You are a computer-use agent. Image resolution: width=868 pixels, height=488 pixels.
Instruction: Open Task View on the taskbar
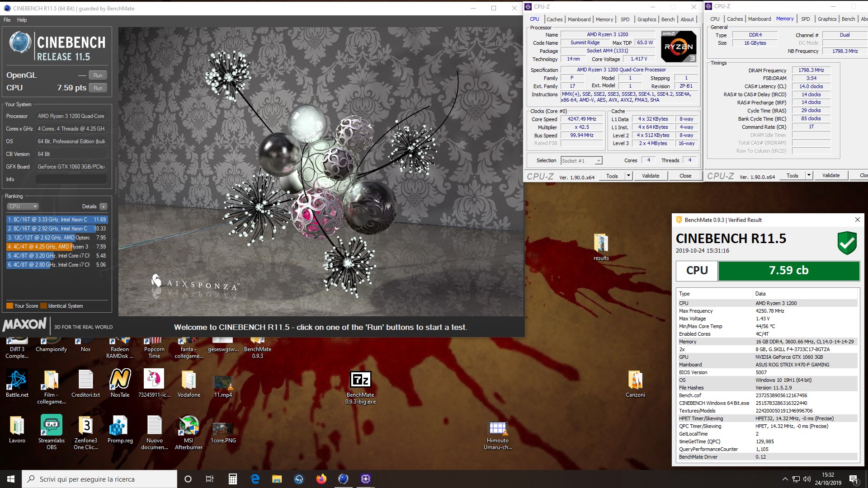coord(210,479)
